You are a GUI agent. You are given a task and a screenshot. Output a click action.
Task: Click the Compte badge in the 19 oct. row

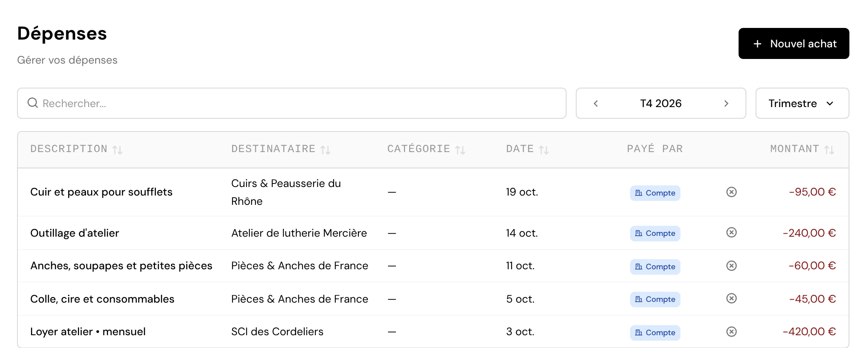(x=655, y=193)
